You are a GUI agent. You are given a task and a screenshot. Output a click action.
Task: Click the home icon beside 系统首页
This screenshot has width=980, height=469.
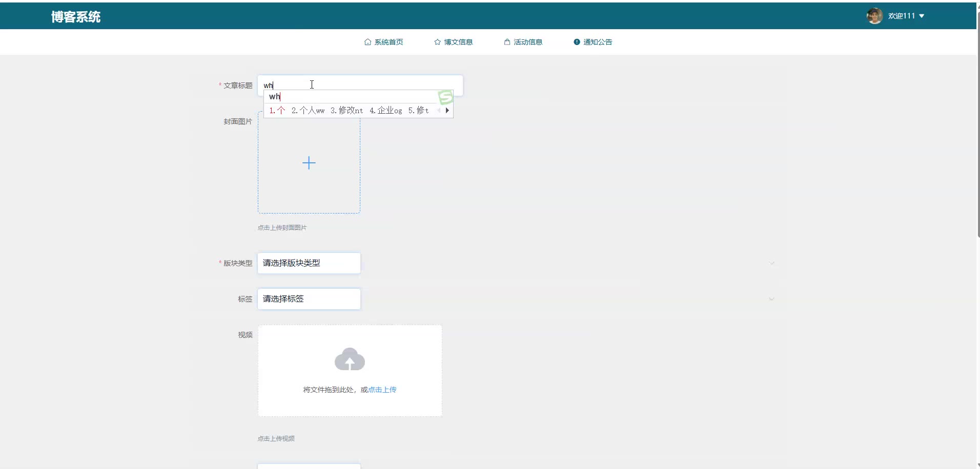pyautogui.click(x=367, y=42)
